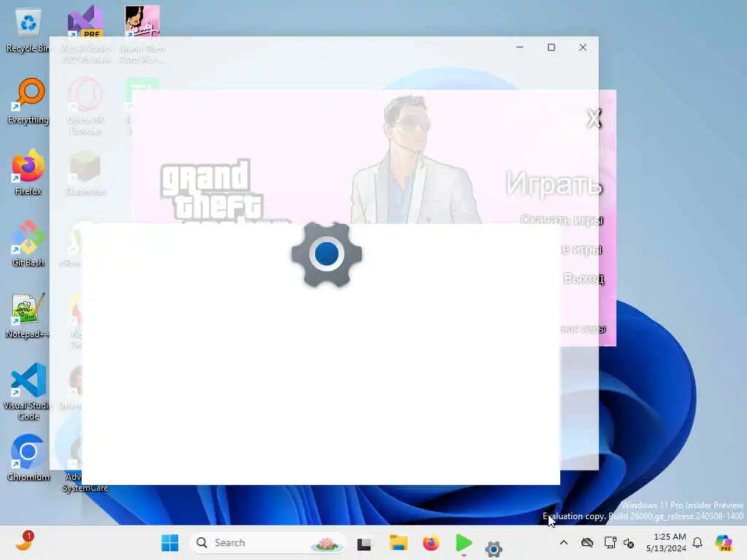Open the Everything search desktop icon
The width and height of the screenshot is (747, 560).
click(x=28, y=101)
